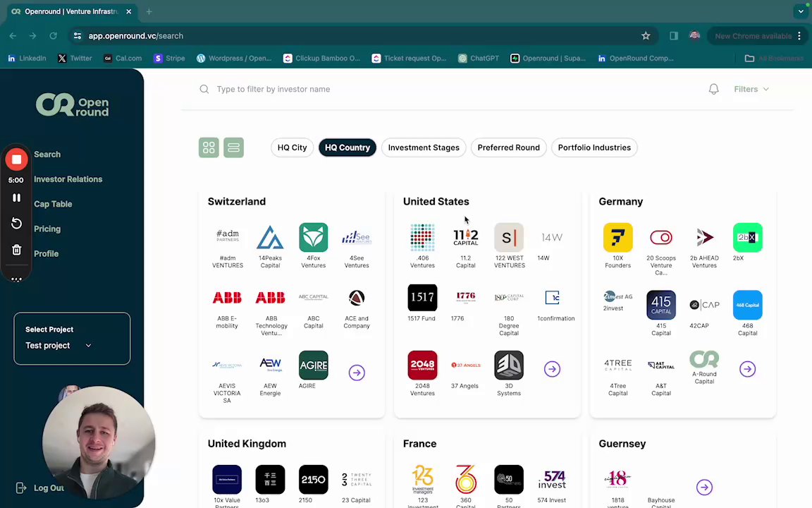Restart the recording with the rewind icon
The width and height of the screenshot is (812, 508).
tap(17, 224)
